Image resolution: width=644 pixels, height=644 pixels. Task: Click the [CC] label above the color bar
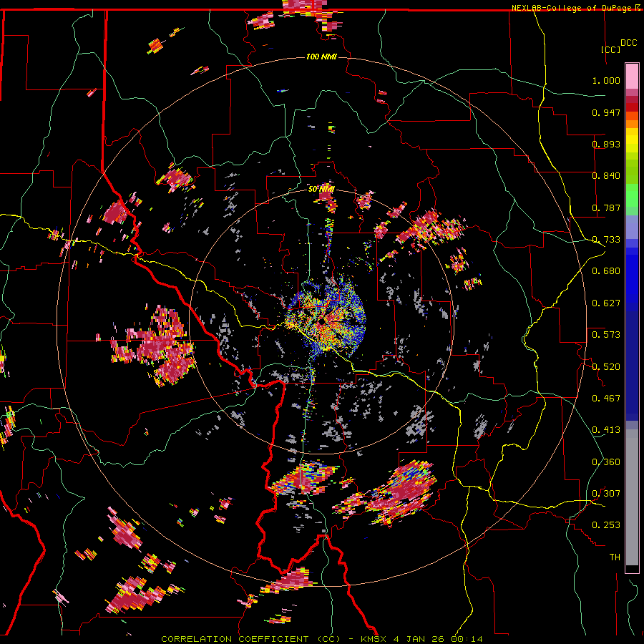611,49
